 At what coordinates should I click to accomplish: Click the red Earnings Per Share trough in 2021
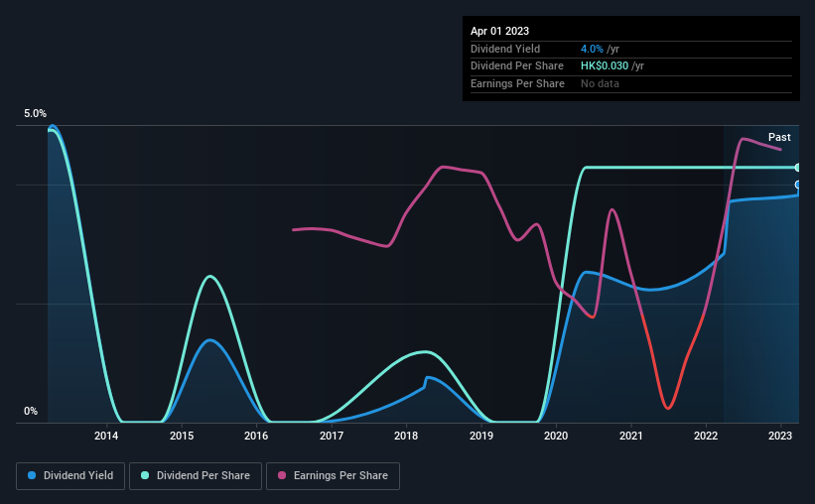point(668,408)
